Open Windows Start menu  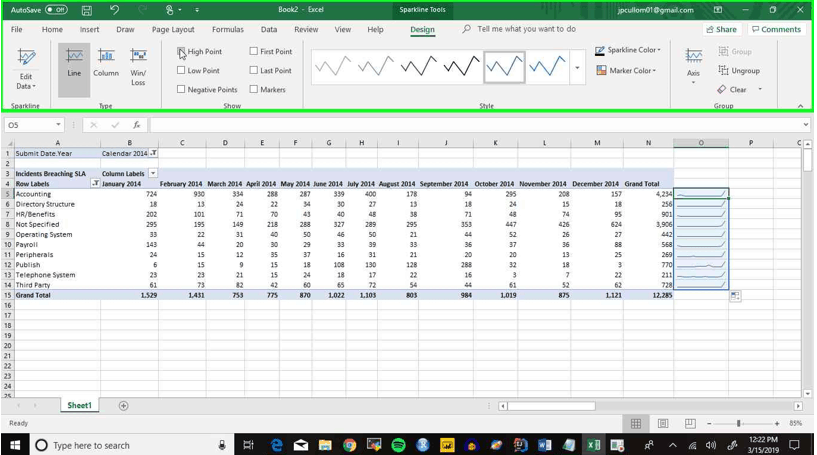coord(15,445)
